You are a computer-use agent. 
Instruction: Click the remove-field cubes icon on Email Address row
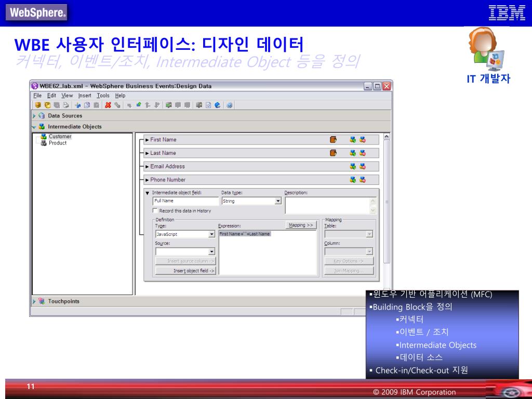[363, 166]
